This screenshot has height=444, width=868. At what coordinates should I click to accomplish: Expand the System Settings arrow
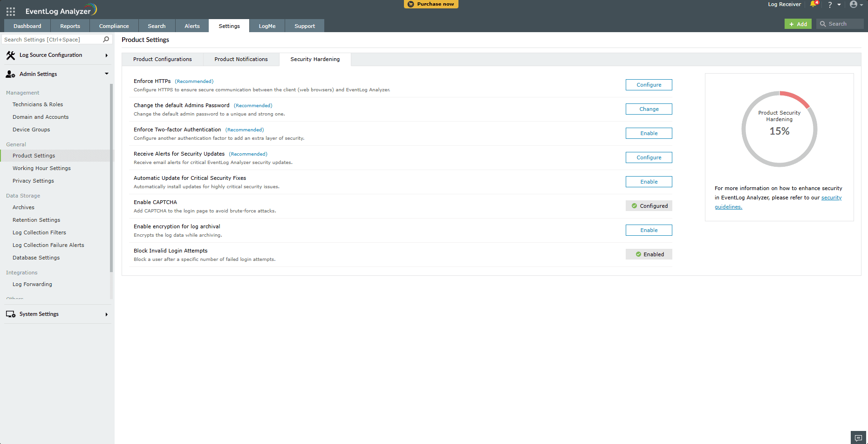pyautogui.click(x=107, y=314)
